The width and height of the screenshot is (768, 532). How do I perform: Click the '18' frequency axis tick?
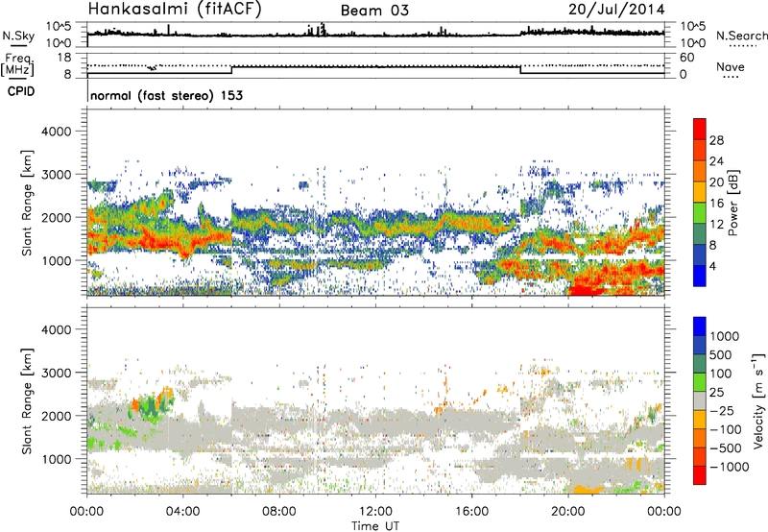point(63,58)
